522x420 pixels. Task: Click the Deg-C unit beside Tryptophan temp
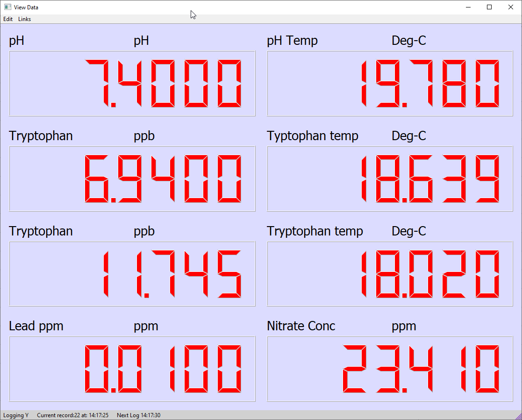[409, 231]
